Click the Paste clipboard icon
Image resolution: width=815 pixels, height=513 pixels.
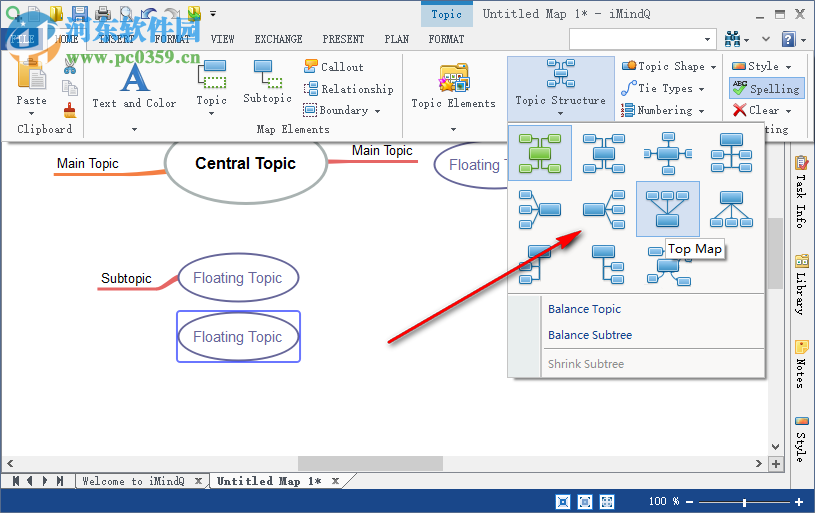[31, 75]
